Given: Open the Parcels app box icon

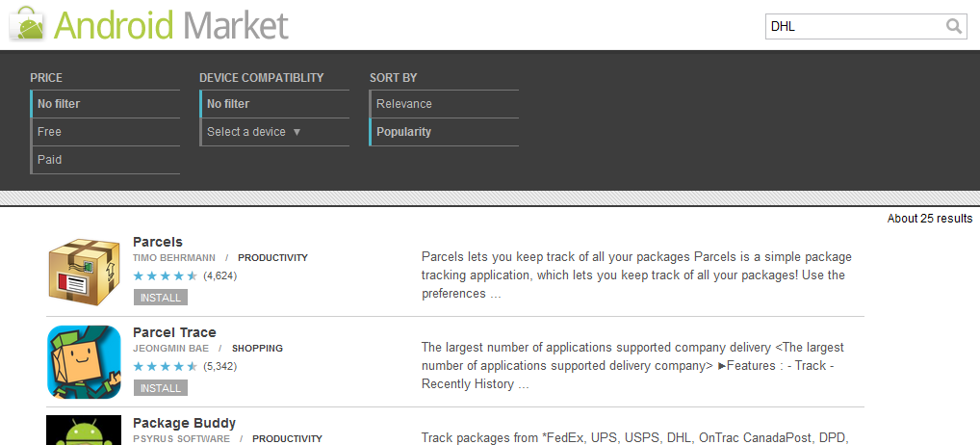Looking at the screenshot, I should point(84,270).
